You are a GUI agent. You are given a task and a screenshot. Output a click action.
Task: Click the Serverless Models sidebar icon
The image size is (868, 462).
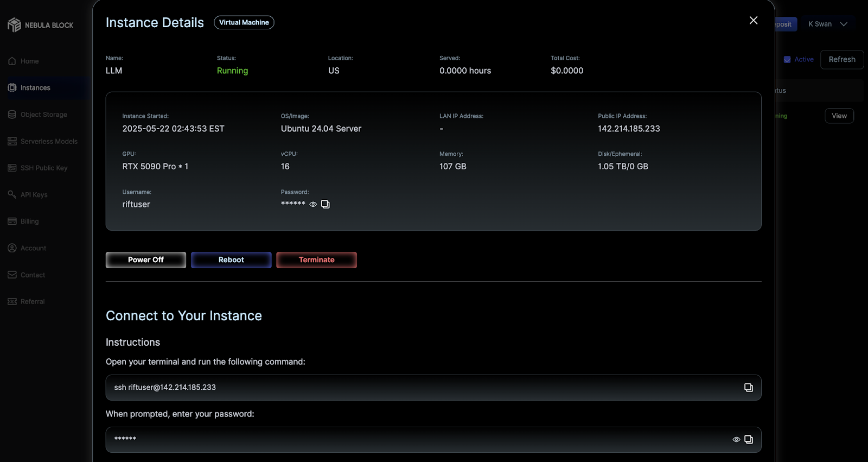coord(12,141)
